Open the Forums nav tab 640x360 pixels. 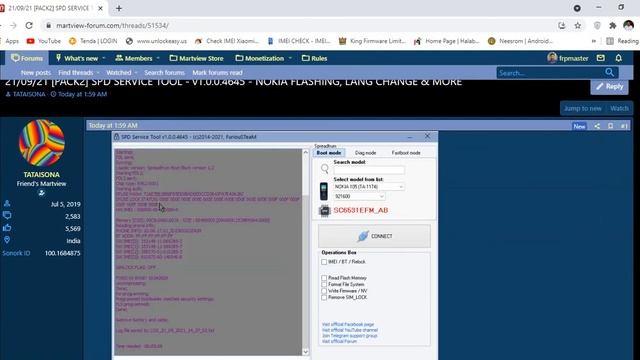pyautogui.click(x=27, y=58)
